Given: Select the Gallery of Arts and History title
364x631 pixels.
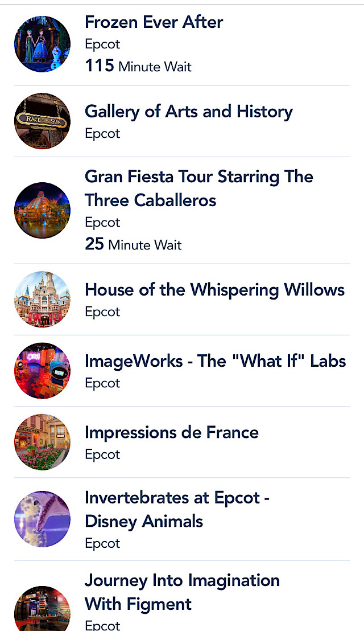Looking at the screenshot, I should [189, 112].
